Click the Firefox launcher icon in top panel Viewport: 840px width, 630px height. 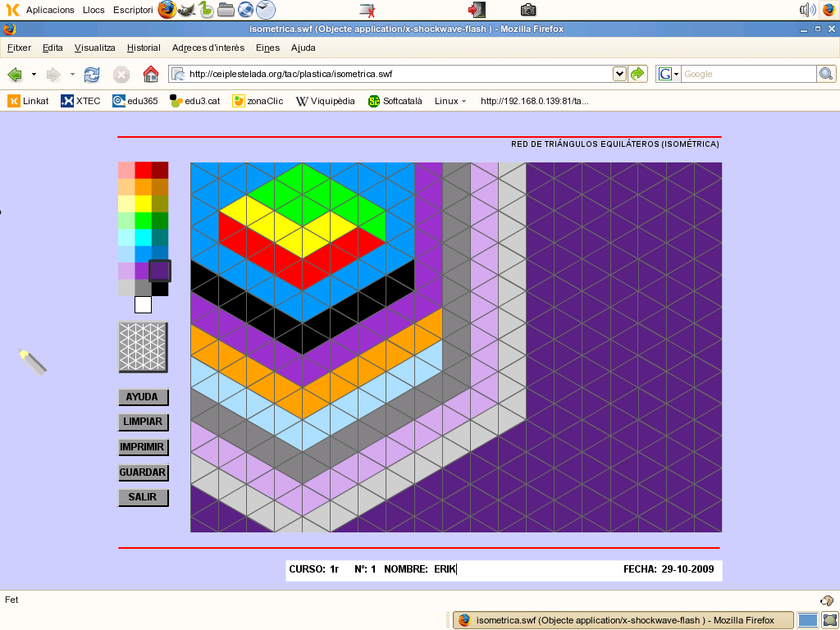167,10
